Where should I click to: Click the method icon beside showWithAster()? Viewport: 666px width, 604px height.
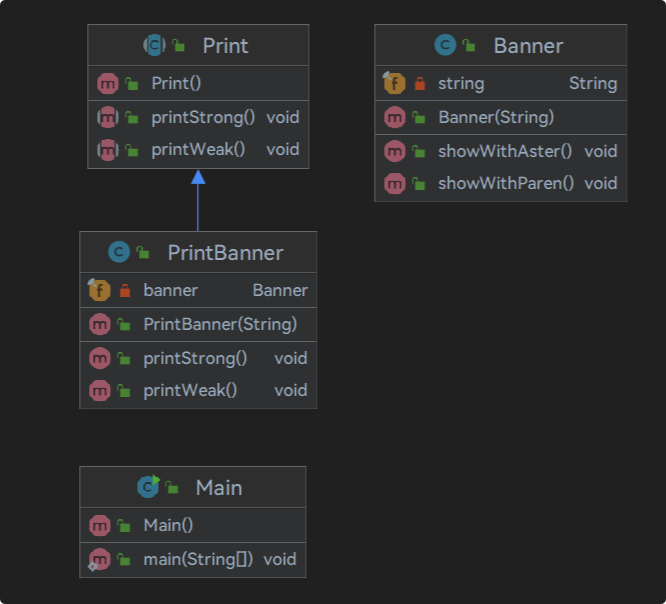pos(395,151)
